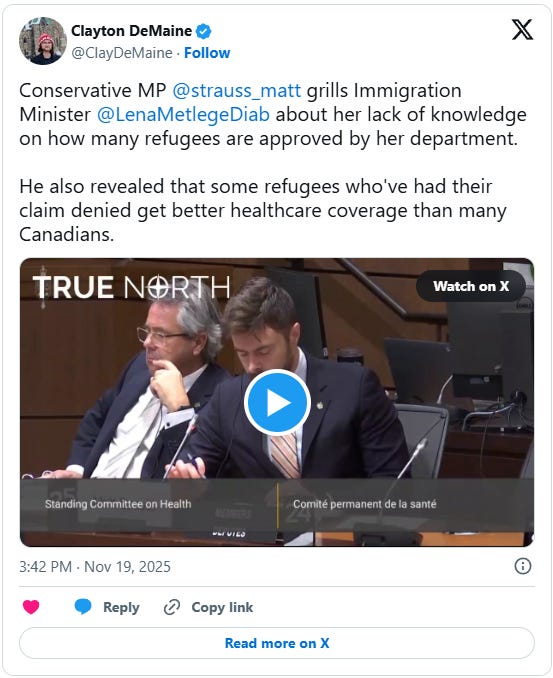Viewport: 553px width, 678px height.
Task: Play the embedded committee video
Action: coord(277,402)
